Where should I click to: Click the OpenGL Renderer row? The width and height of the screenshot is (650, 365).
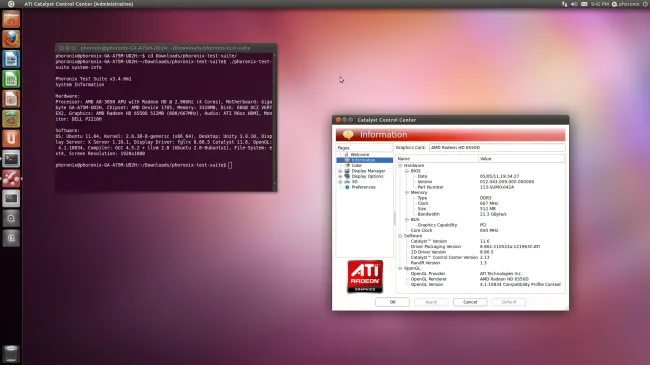tap(480, 279)
